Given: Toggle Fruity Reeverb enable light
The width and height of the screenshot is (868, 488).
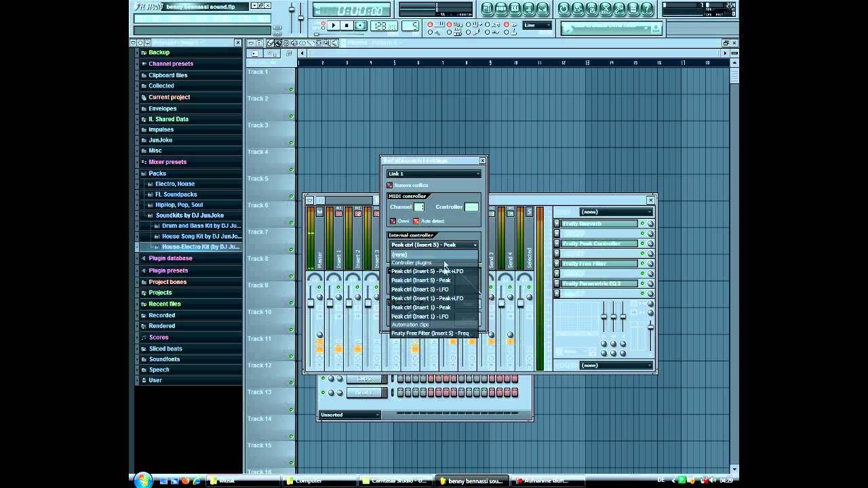Looking at the screenshot, I should 642,224.
